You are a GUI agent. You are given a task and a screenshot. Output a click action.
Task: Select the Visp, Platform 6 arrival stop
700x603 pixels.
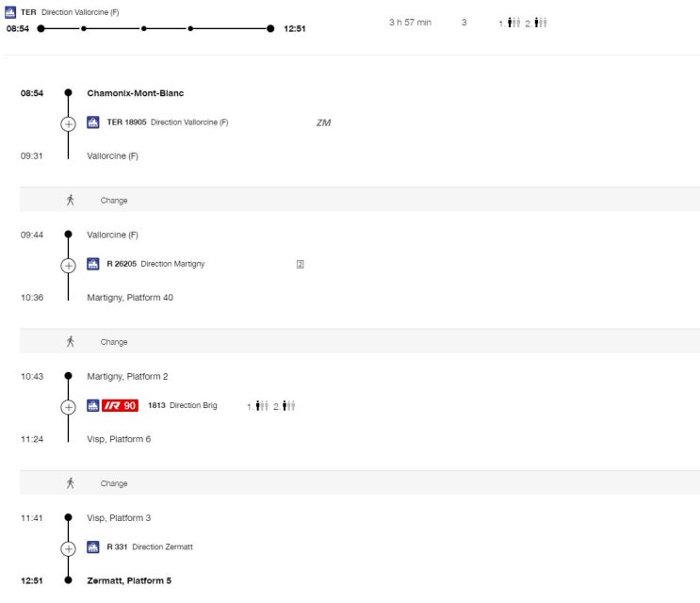(x=119, y=439)
